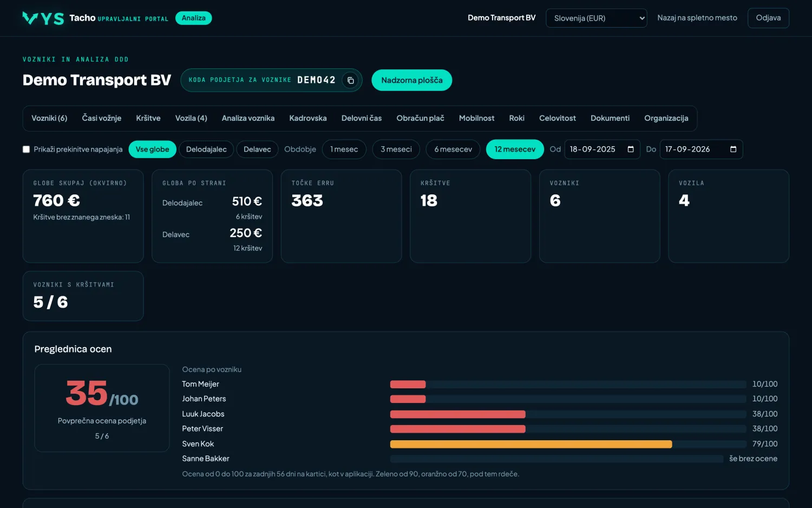
Task: Open the Kršitve tab
Action: pos(148,118)
